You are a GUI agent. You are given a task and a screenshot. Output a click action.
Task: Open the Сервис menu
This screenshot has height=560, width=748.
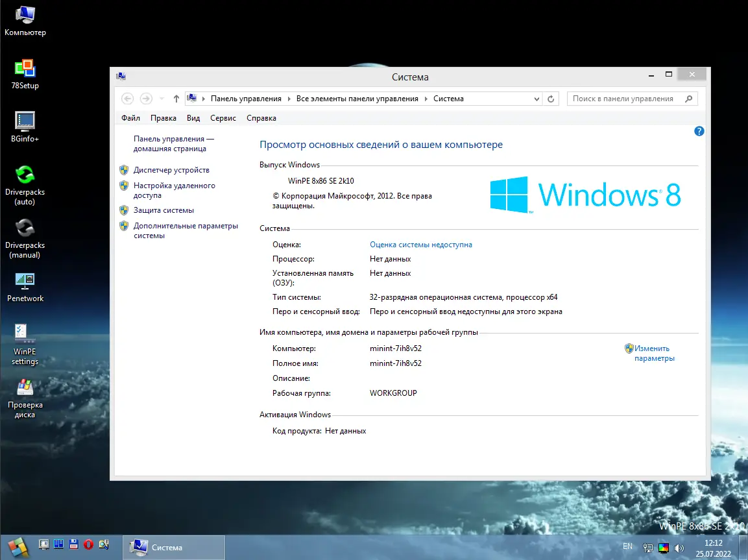[223, 118]
